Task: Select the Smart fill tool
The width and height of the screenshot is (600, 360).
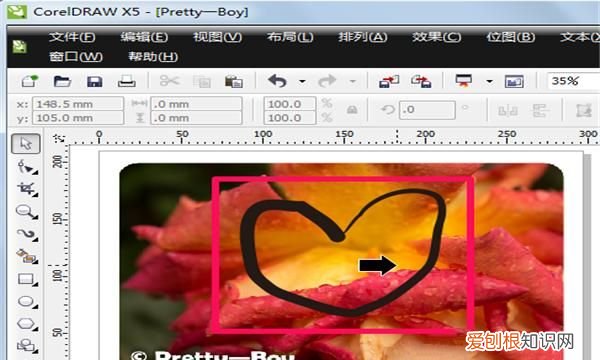Action: point(27,256)
